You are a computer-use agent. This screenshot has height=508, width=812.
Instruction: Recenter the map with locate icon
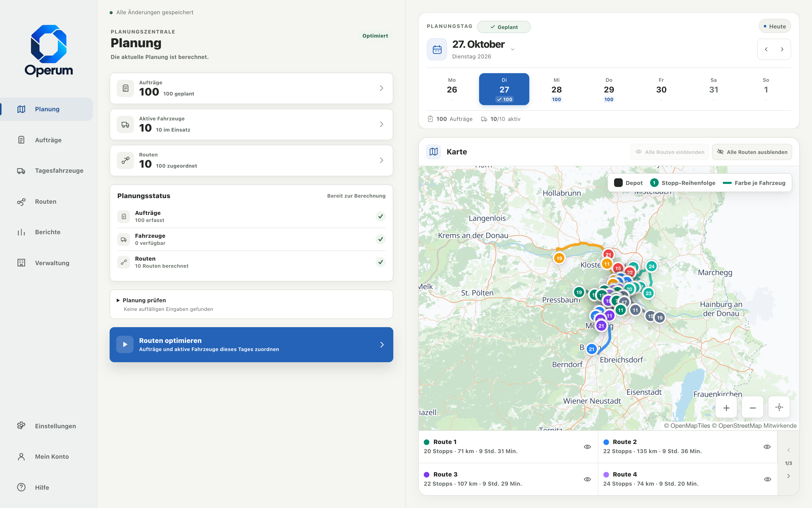point(779,407)
